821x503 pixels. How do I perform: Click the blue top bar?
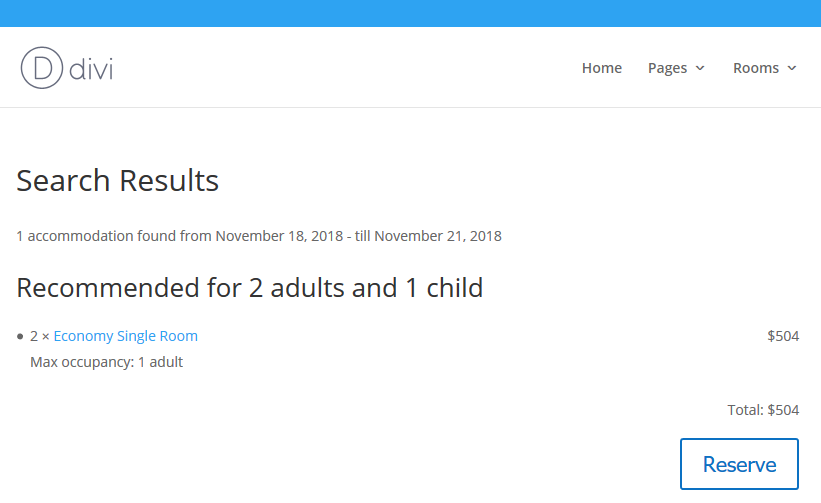pyautogui.click(x=410, y=13)
